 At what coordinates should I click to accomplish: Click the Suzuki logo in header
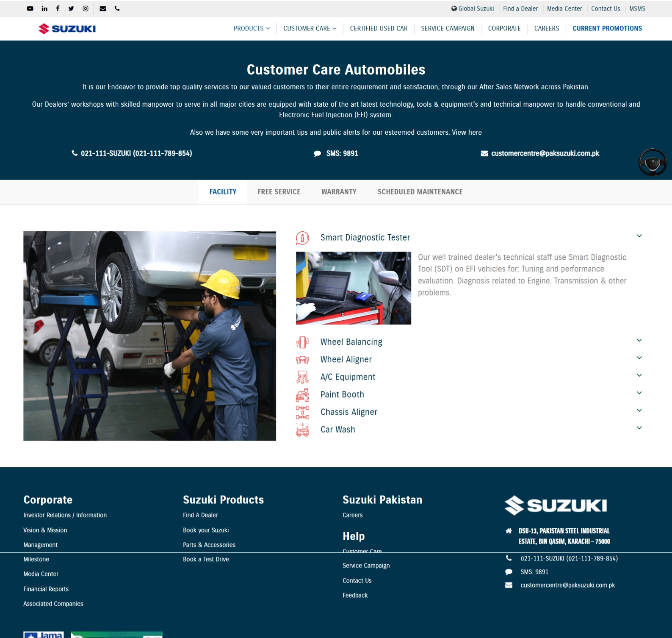[x=67, y=28]
